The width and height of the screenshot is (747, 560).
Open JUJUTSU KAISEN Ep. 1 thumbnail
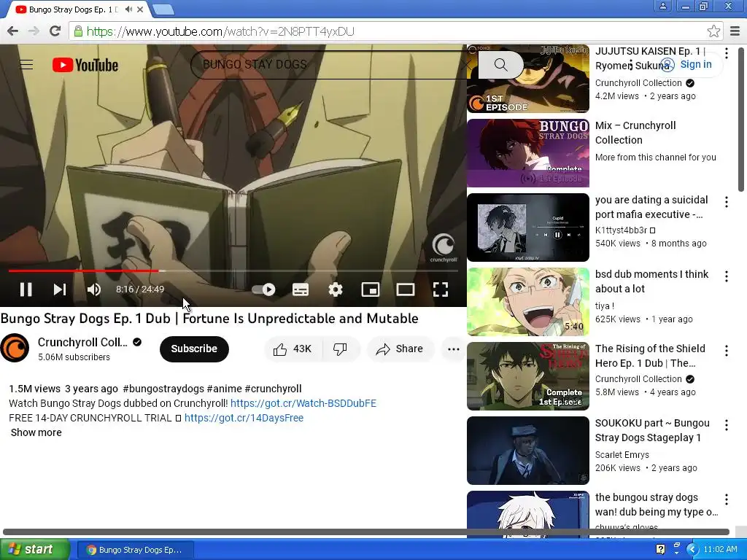click(528, 79)
